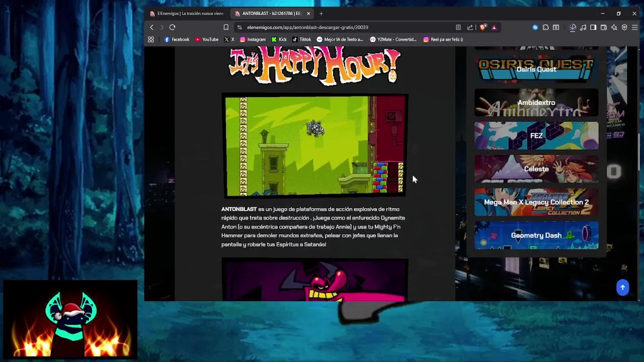Click the tab search toolbar icon
The width and height of the screenshot is (644, 362).
(x=556, y=27)
